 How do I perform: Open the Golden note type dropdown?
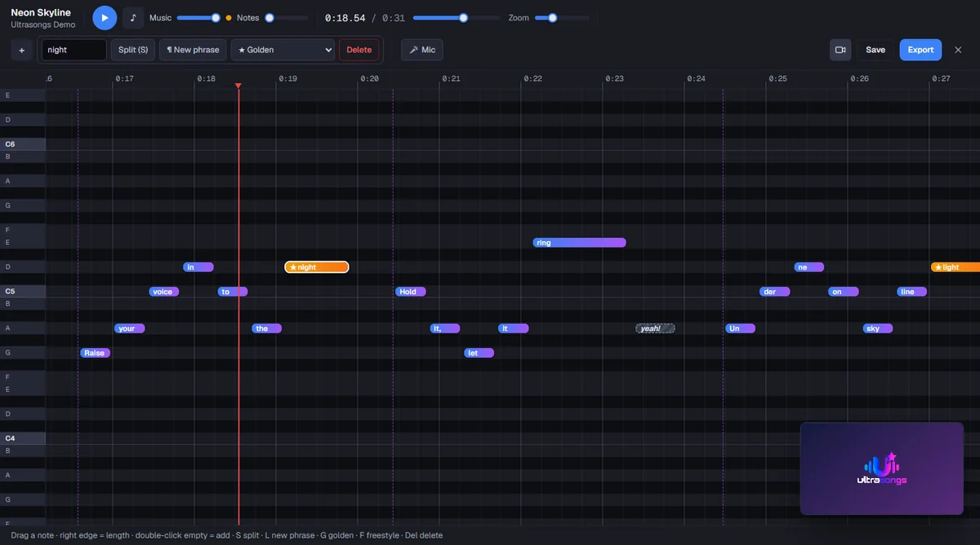[283, 50]
